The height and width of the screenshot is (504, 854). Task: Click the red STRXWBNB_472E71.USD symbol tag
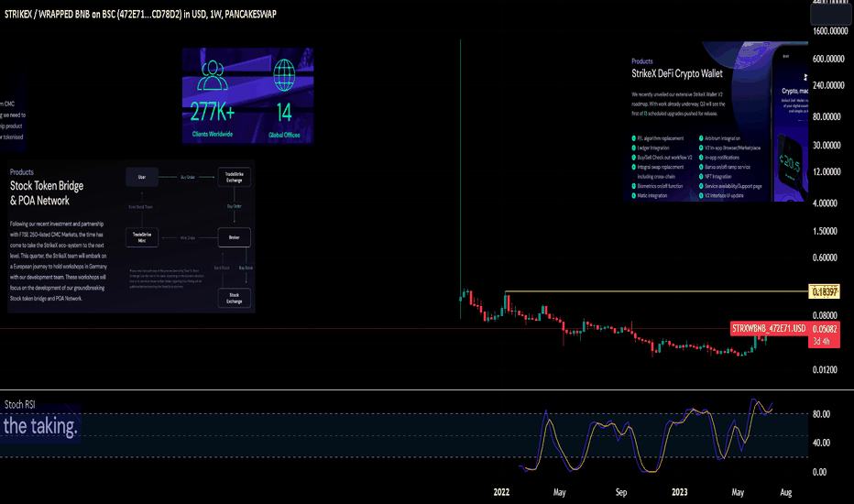769,329
